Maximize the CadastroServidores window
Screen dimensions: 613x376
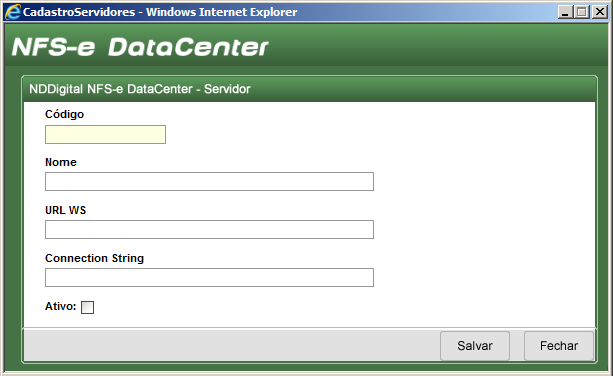[582, 12]
